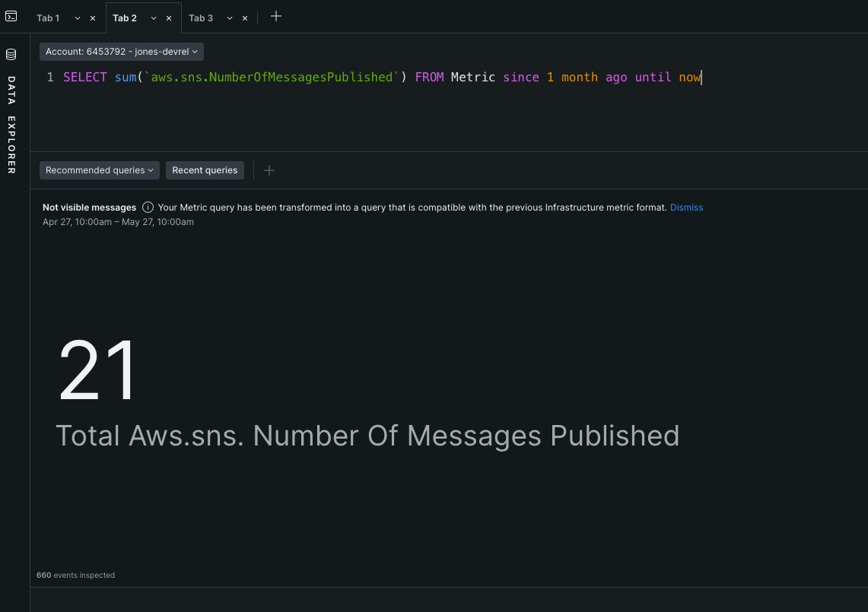Click the DATA EXPLORER sidebar label

coord(11,125)
